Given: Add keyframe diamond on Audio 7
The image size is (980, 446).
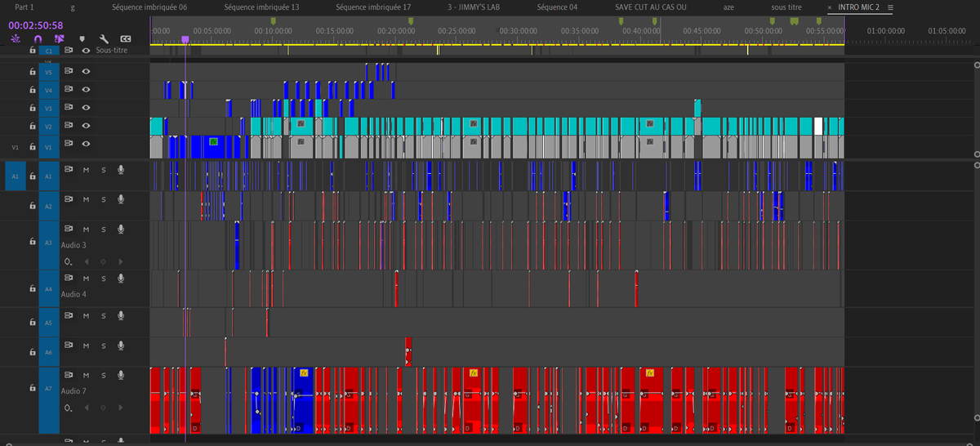Looking at the screenshot, I should (x=103, y=407).
